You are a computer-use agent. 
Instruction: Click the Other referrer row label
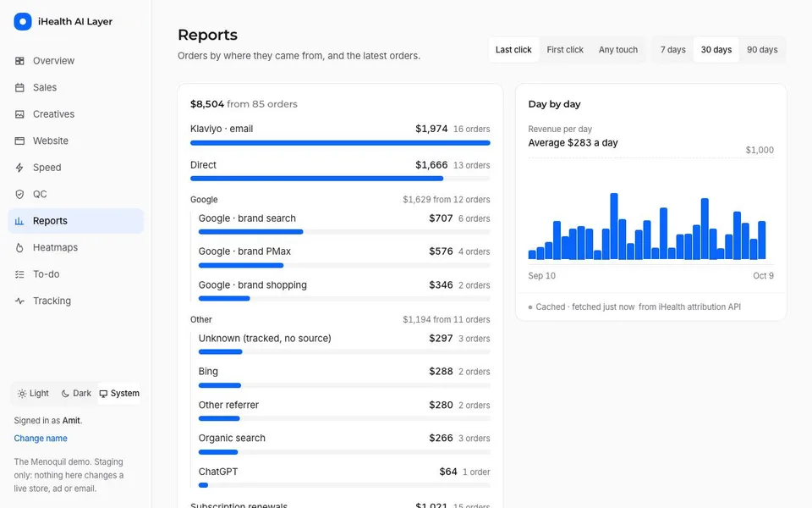coord(228,406)
